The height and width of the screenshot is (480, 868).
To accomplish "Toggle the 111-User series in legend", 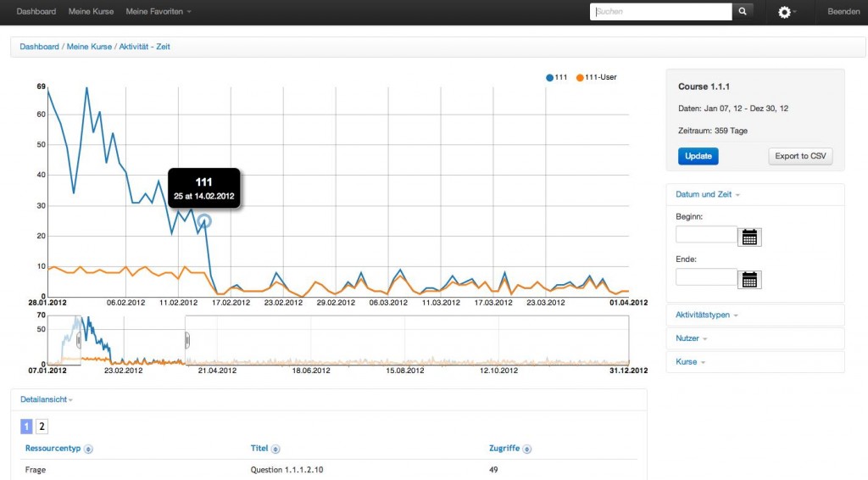I will click(596, 77).
